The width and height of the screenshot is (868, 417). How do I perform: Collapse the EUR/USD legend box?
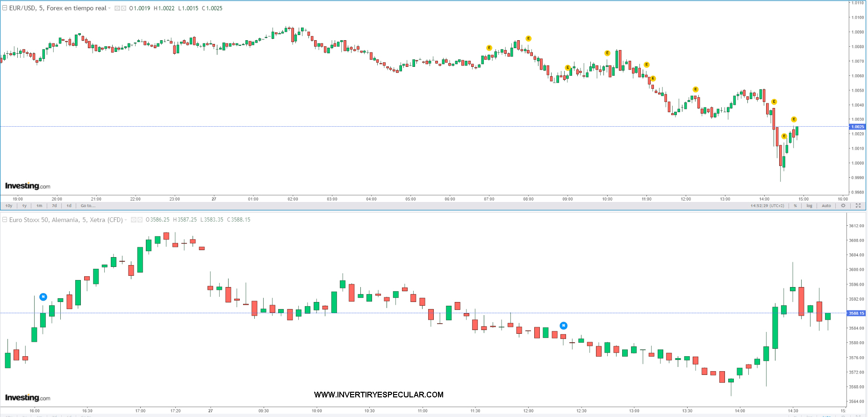pos(5,8)
